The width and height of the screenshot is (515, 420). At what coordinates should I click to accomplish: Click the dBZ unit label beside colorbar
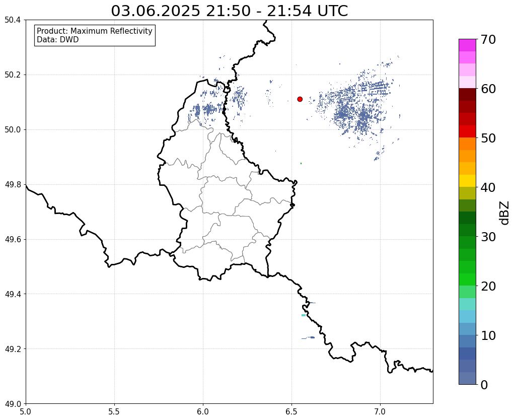click(505, 213)
